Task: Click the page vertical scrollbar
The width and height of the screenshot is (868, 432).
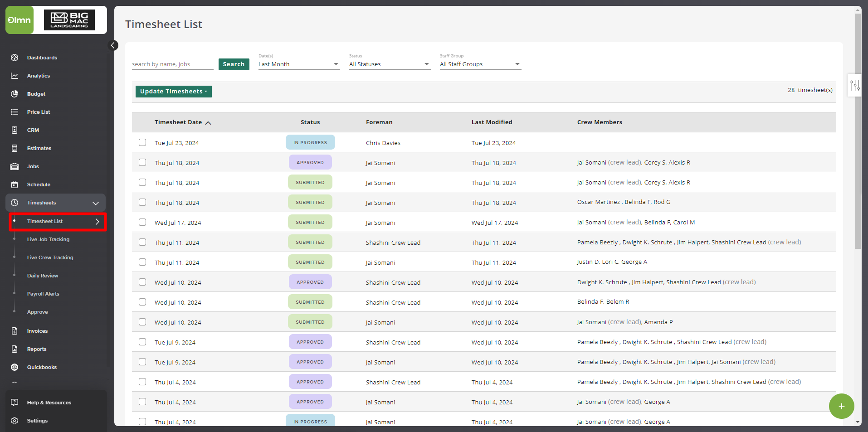Action: tap(857, 131)
